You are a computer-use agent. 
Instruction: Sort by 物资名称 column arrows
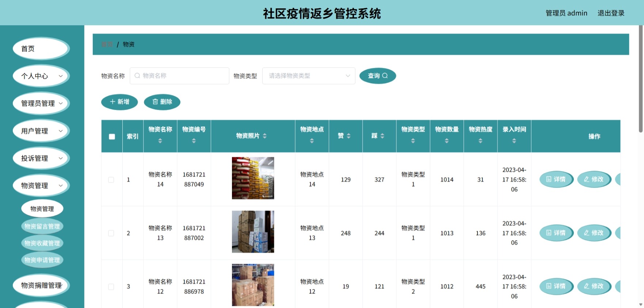click(x=160, y=141)
